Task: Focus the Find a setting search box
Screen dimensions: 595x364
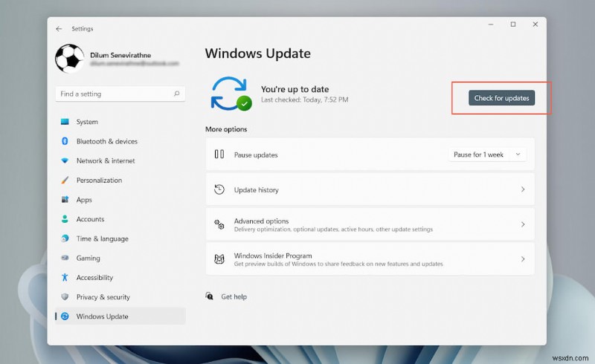Action: coord(120,94)
